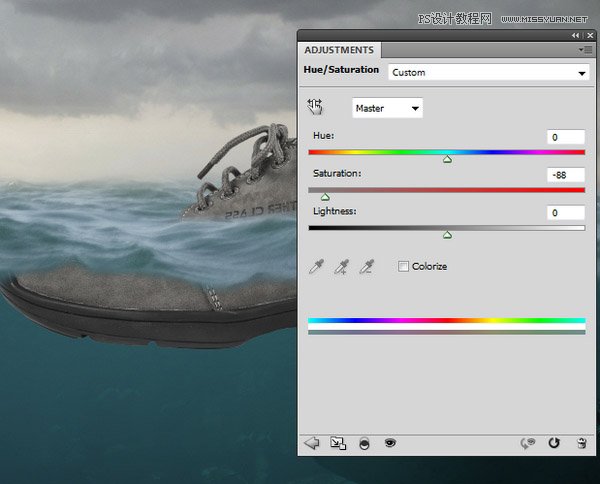Image resolution: width=600 pixels, height=484 pixels.
Task: Click the Lightness value input field
Action: click(x=566, y=213)
